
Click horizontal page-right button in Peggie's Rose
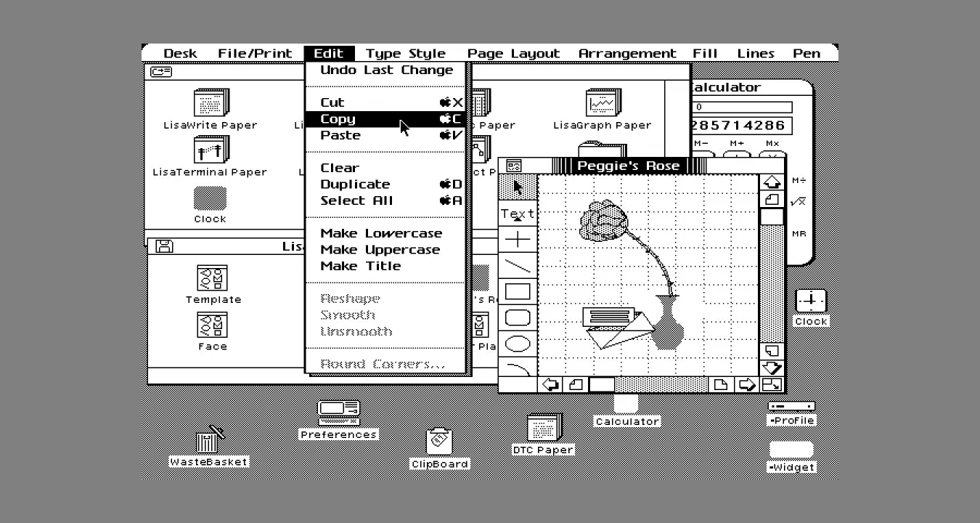[721, 385]
